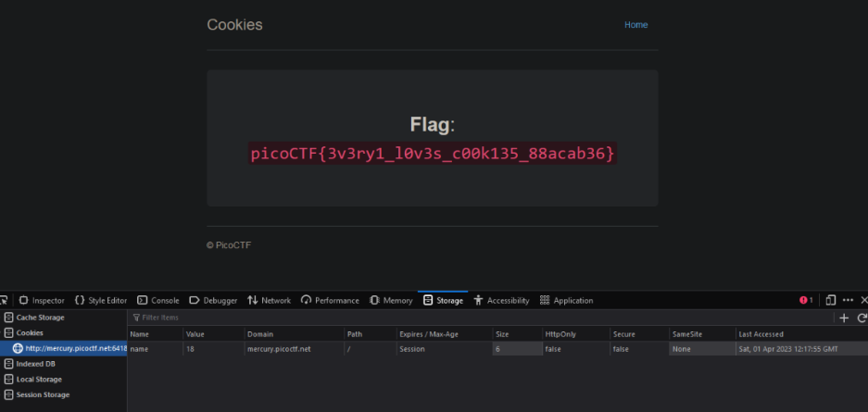Image resolution: width=868 pixels, height=412 pixels.
Task: Open the Network tab
Action: (x=269, y=301)
